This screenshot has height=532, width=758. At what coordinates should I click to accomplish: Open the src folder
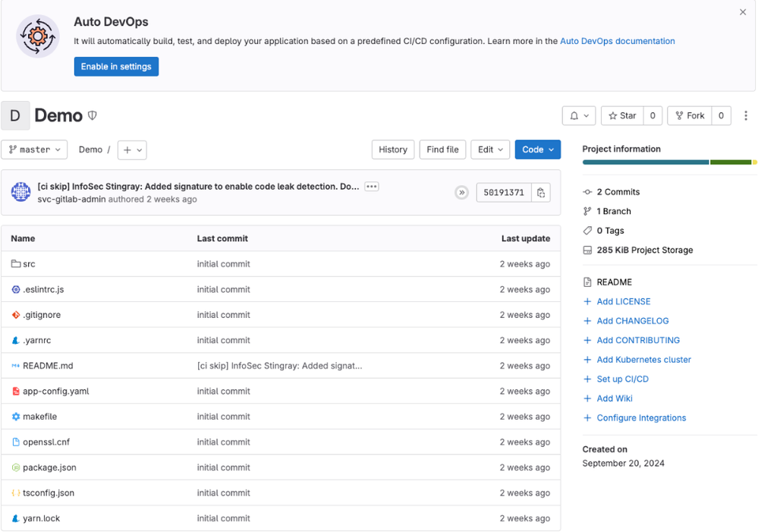29,264
